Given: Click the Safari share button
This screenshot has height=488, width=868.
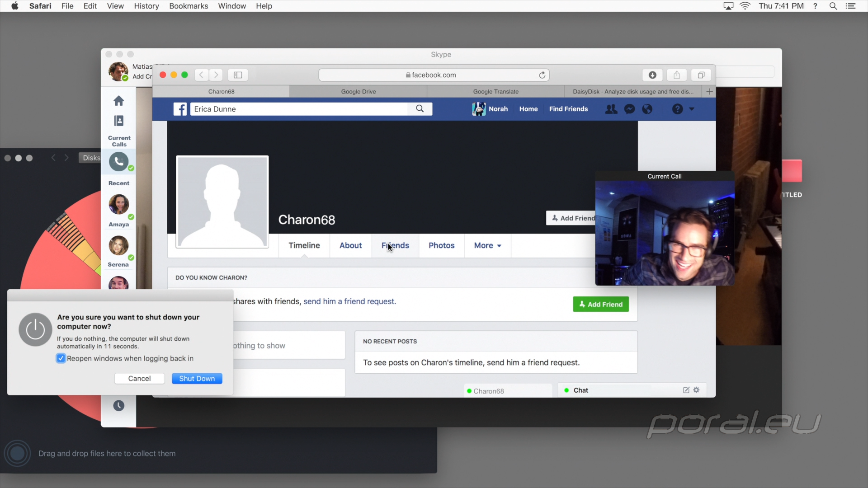Looking at the screenshot, I should (x=677, y=75).
